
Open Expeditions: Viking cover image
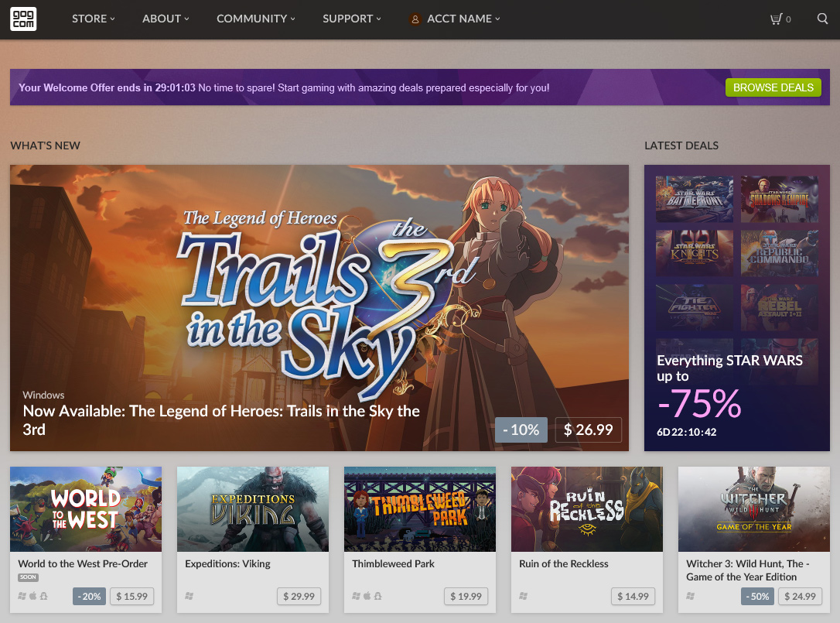pyautogui.click(x=253, y=508)
